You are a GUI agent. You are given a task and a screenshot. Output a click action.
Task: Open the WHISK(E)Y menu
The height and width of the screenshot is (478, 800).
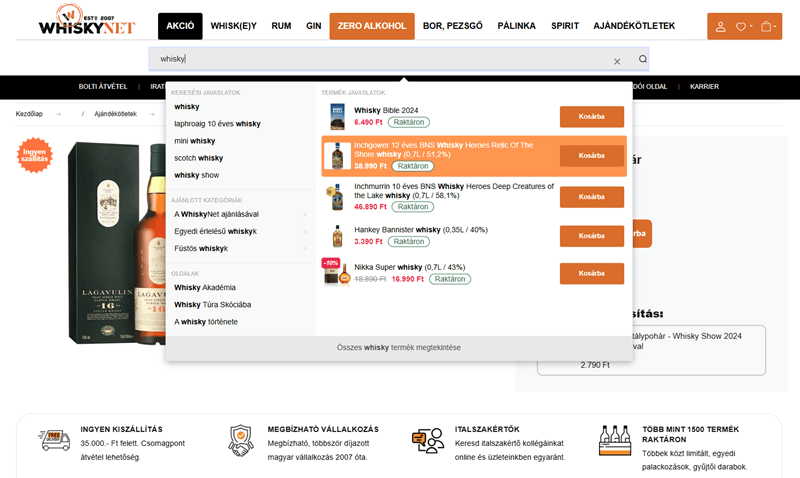pos(234,26)
